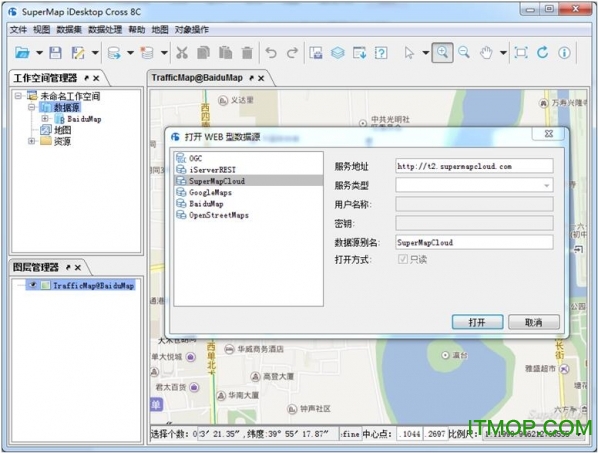Image resolution: width=598 pixels, height=453 pixels.
Task: Click the save-as workspace icon with pencil
Action: tap(78, 53)
